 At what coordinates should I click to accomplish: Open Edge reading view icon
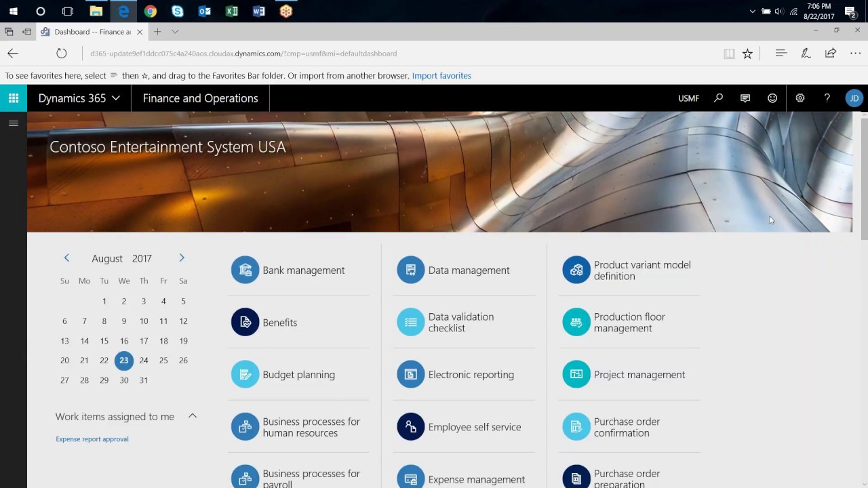(729, 54)
